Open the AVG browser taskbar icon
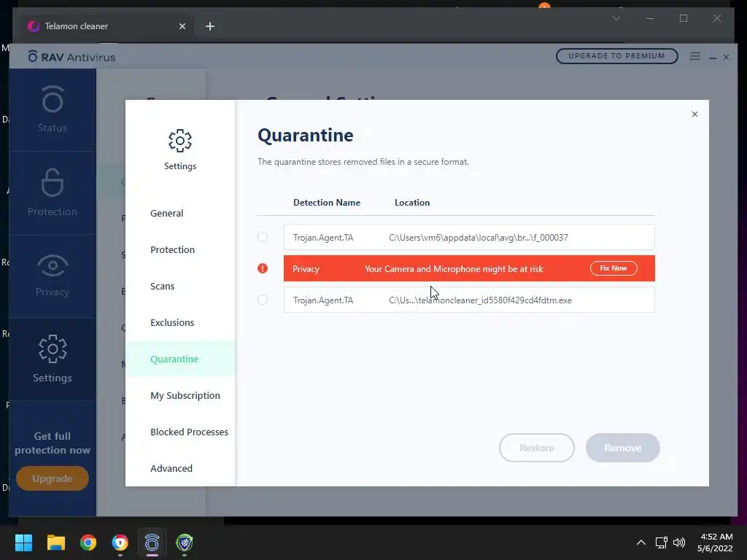 [x=120, y=542]
